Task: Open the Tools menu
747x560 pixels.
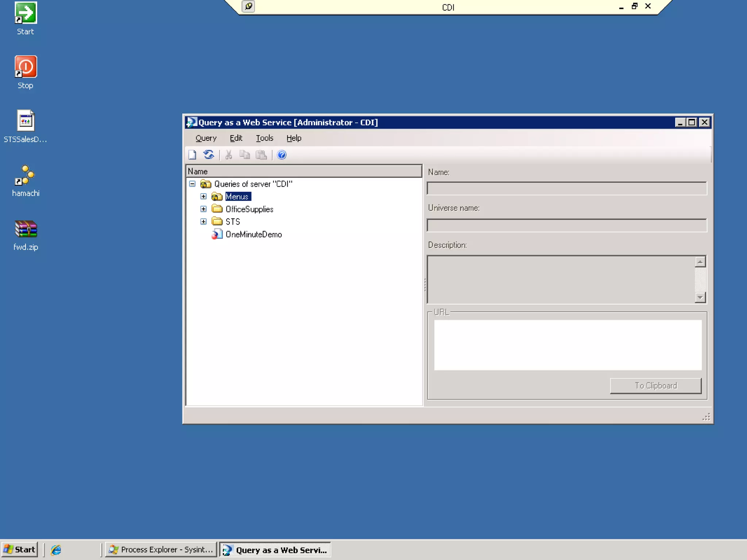Action: click(264, 138)
